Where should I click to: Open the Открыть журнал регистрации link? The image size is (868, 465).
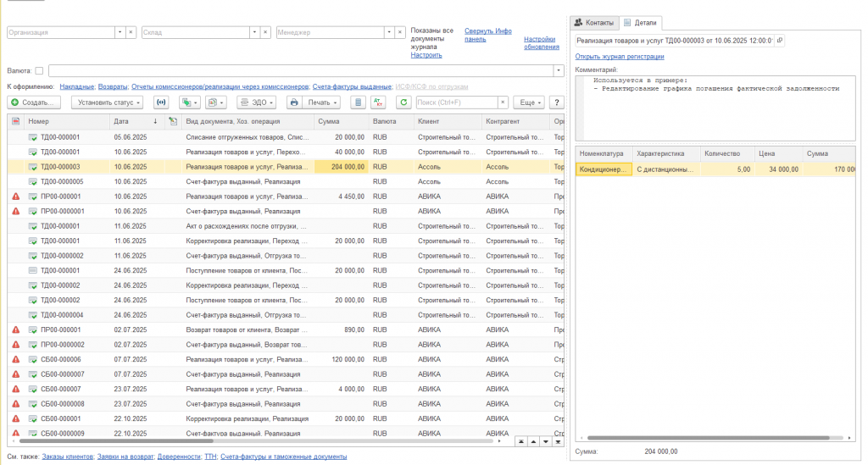click(620, 57)
